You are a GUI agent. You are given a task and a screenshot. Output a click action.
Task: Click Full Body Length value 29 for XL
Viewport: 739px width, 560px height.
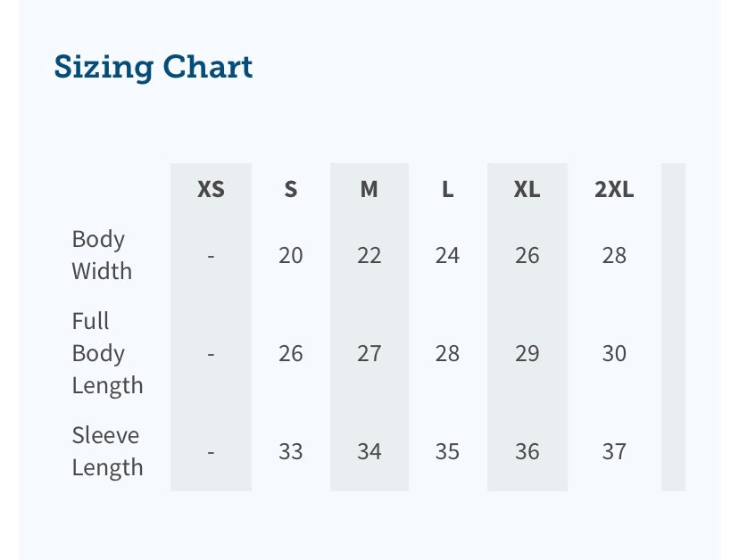pyautogui.click(x=527, y=354)
